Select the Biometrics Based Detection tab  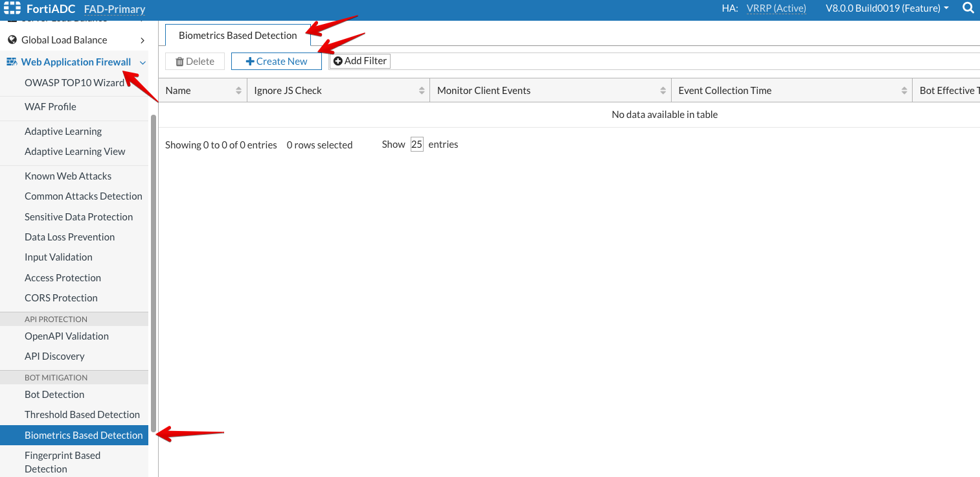[x=238, y=36]
